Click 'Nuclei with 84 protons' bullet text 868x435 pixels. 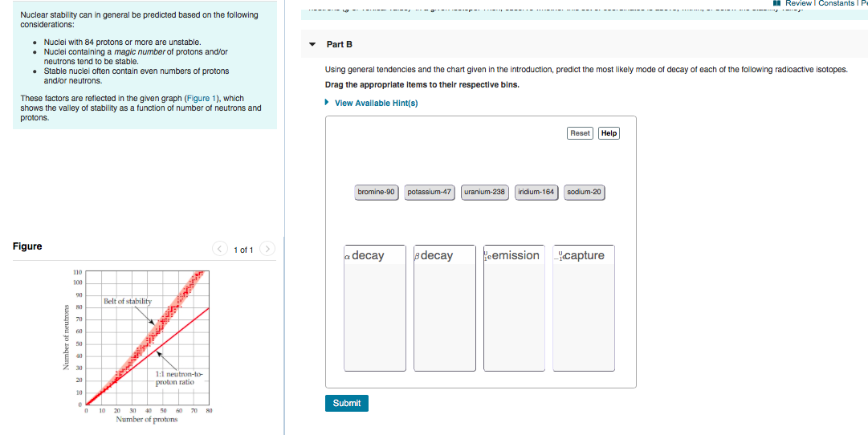[x=122, y=42]
